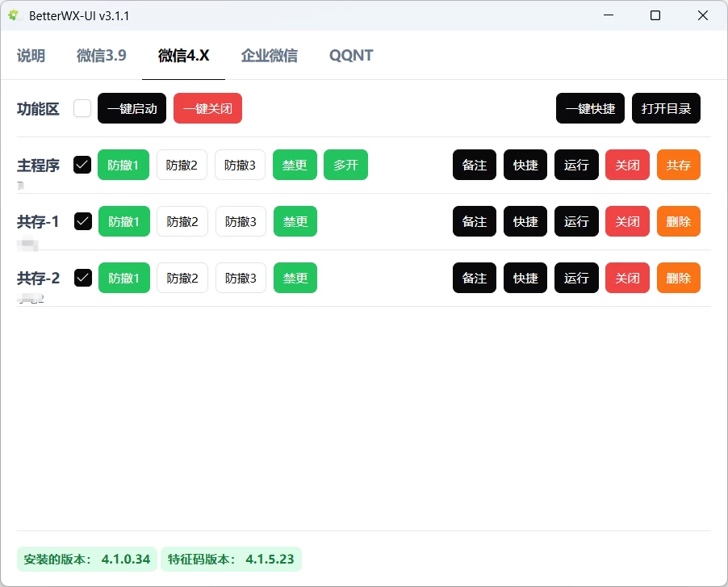Edit the 备注 note for 共存-1
Screen dimensions: 728x587
click(474, 221)
